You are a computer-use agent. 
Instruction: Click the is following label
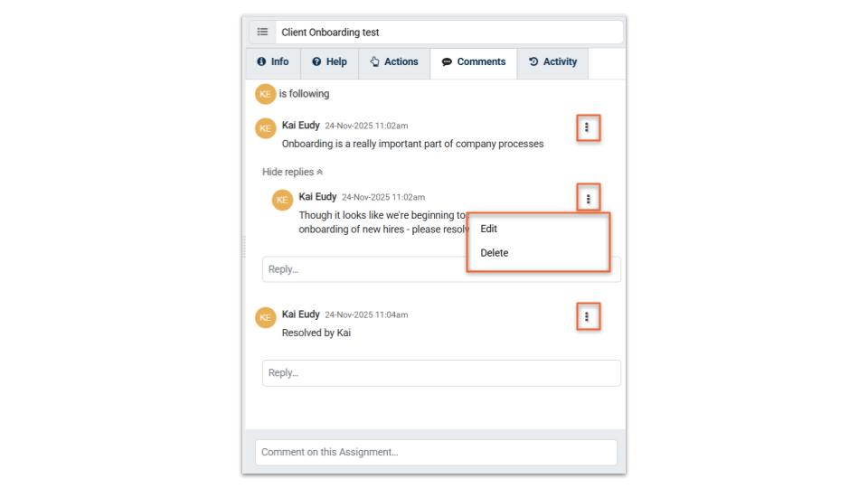[x=304, y=93]
